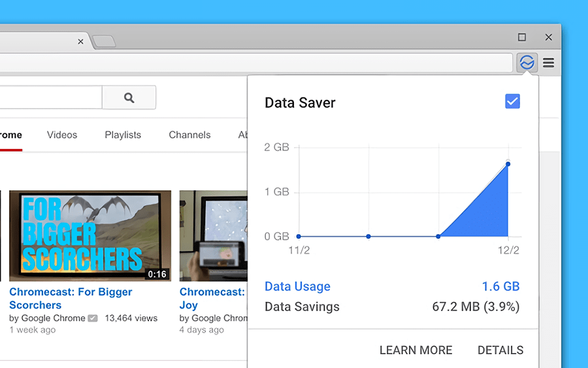Click the DETAILS button
Viewport: 588px width, 368px height.
[500, 350]
